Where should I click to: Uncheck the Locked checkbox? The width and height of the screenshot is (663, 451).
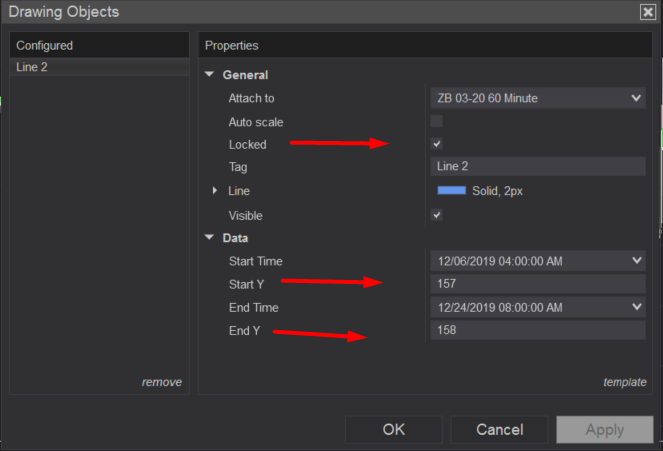(x=436, y=144)
